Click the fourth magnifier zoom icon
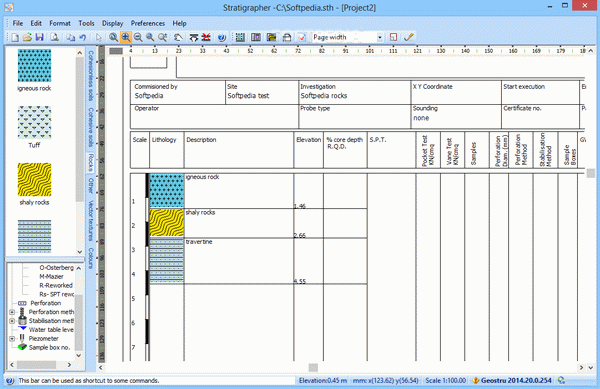This screenshot has width=600, height=389. point(150,37)
